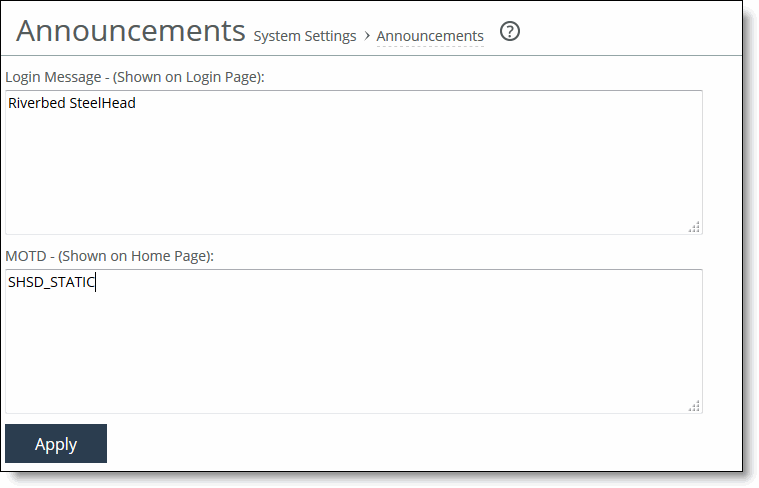The image size is (759, 488).
Task: Open the Announcements breadcrumb link
Action: (430, 36)
